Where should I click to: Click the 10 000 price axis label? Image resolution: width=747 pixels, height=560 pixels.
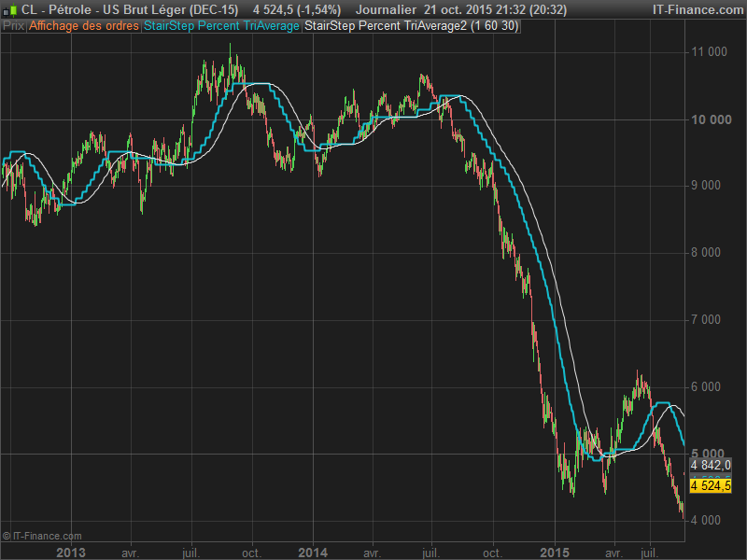[711, 119]
